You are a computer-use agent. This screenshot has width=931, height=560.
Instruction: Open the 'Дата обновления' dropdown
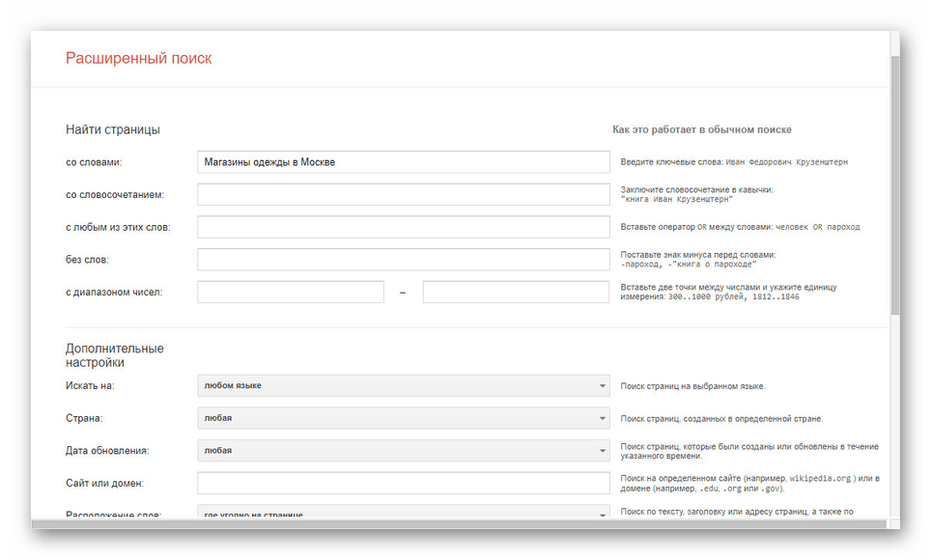403,451
